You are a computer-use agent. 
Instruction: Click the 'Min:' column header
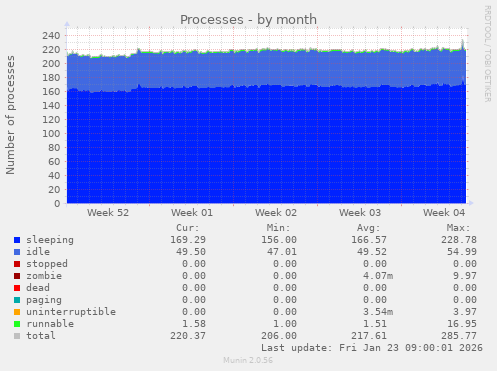pyautogui.click(x=278, y=228)
